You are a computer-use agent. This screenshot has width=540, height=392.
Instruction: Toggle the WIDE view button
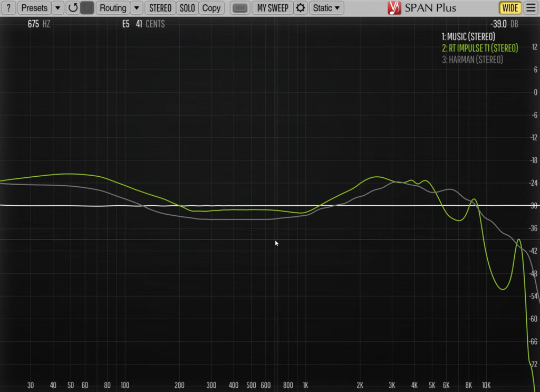tap(510, 7)
